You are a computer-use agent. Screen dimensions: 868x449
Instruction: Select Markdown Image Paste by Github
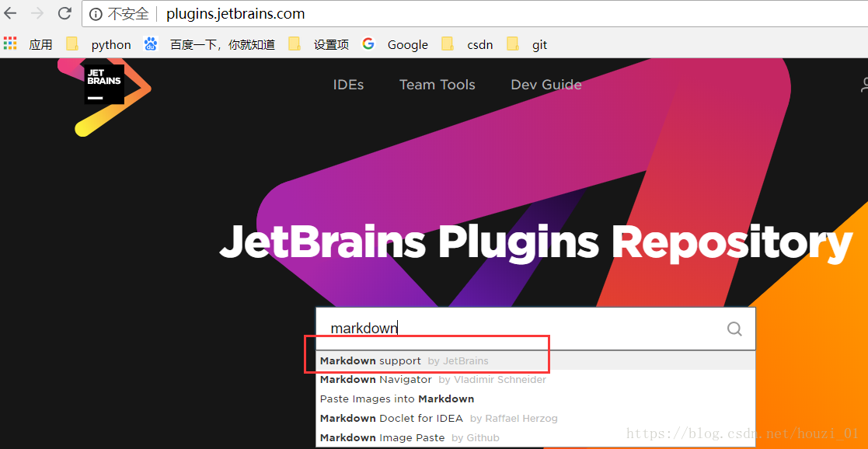pos(535,437)
